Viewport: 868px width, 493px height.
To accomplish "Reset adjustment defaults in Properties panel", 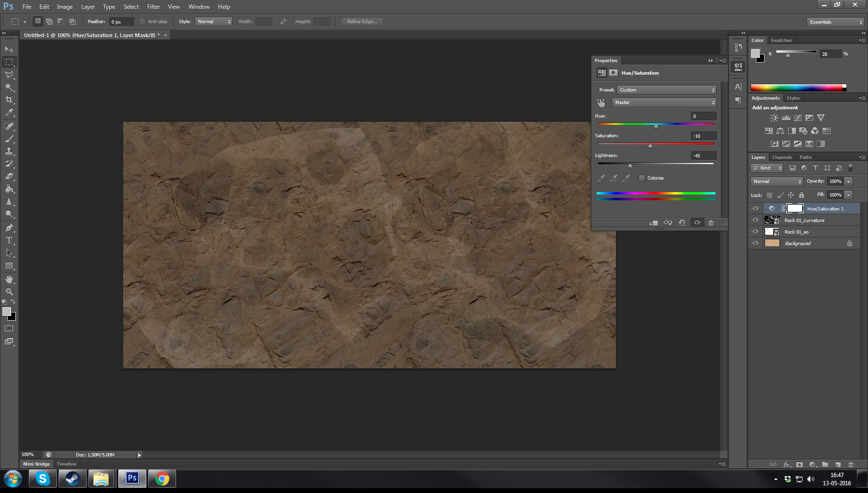I will click(682, 222).
